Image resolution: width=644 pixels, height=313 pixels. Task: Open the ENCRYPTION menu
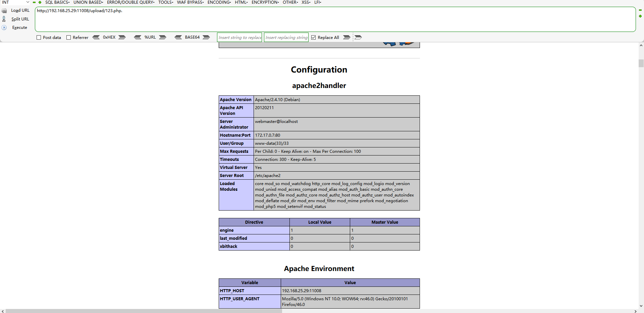pos(265,2)
